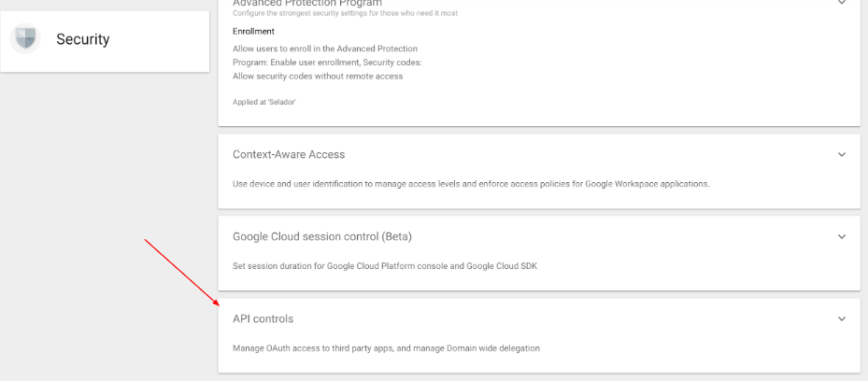Click 'Set session duration' description text
Screen dimensions: 868x381
click(x=384, y=266)
